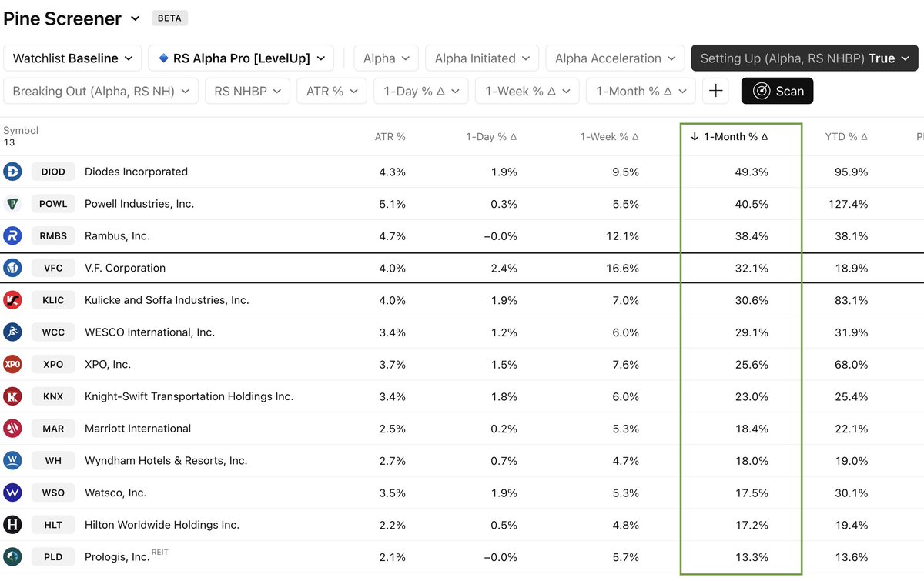Open RS Alpha Pro [LevelUp] indicator dropdown

[x=241, y=58]
